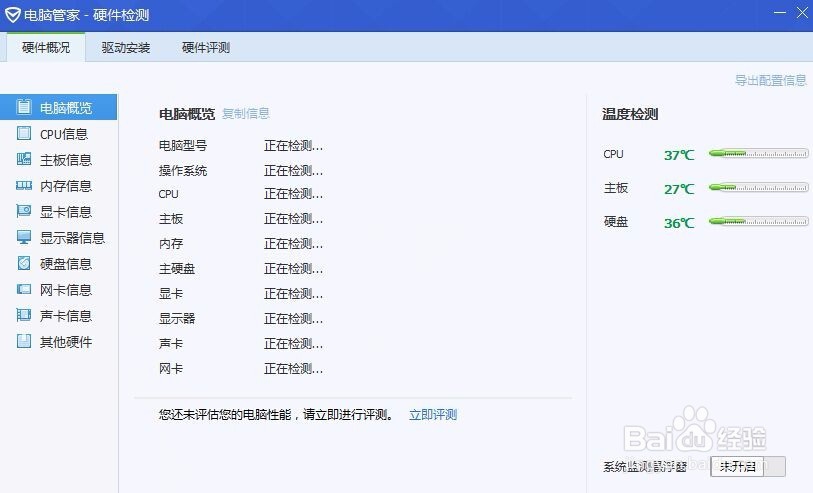Click the 主板信息 motherboard icon
The height and width of the screenshot is (493, 813).
24,159
